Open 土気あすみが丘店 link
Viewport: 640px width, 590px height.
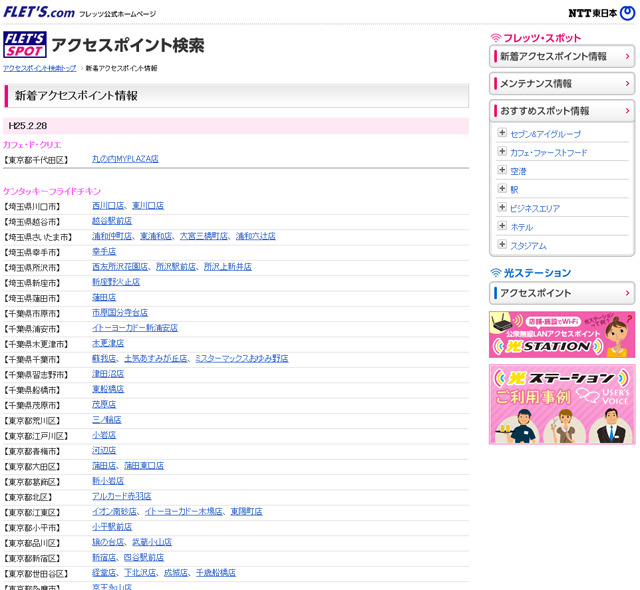tap(156, 359)
